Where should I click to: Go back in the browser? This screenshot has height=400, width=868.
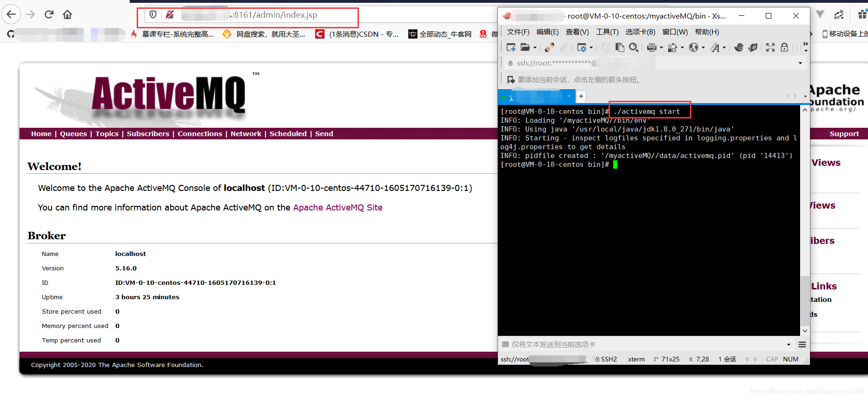(11, 14)
